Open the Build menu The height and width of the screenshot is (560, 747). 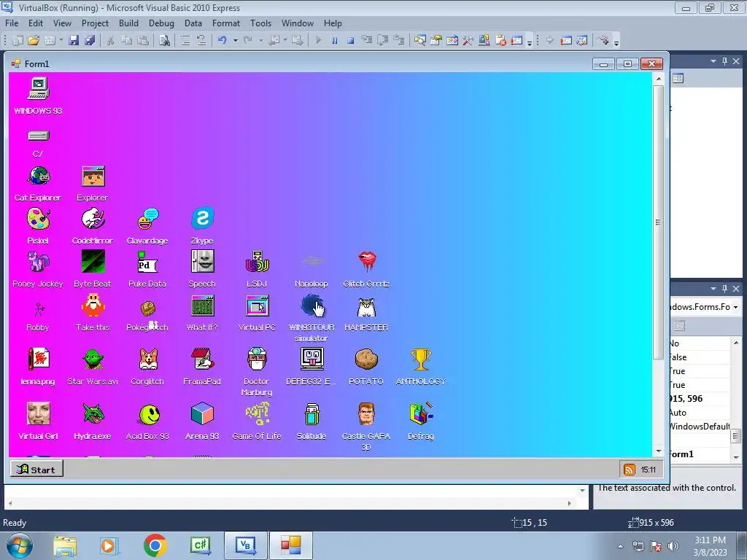coord(128,23)
